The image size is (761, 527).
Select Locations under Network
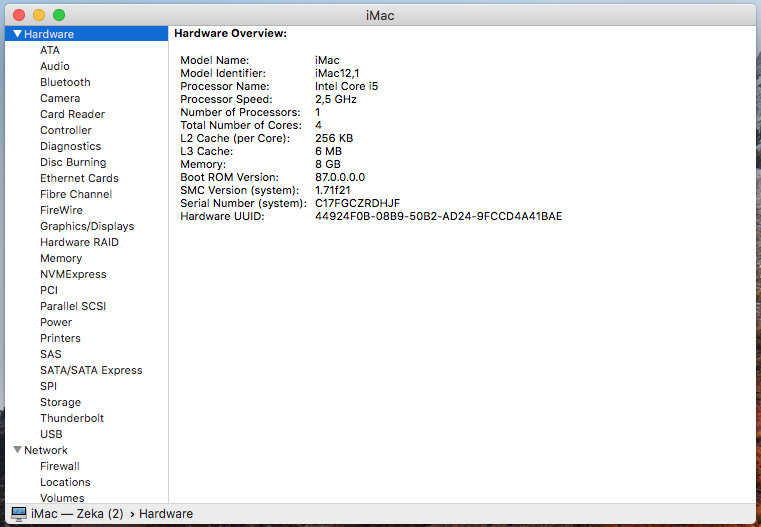click(65, 482)
